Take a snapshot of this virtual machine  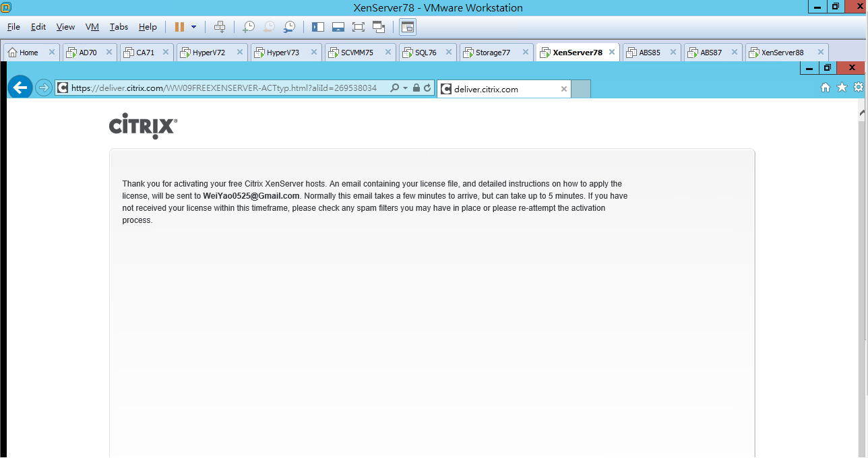[x=249, y=27]
